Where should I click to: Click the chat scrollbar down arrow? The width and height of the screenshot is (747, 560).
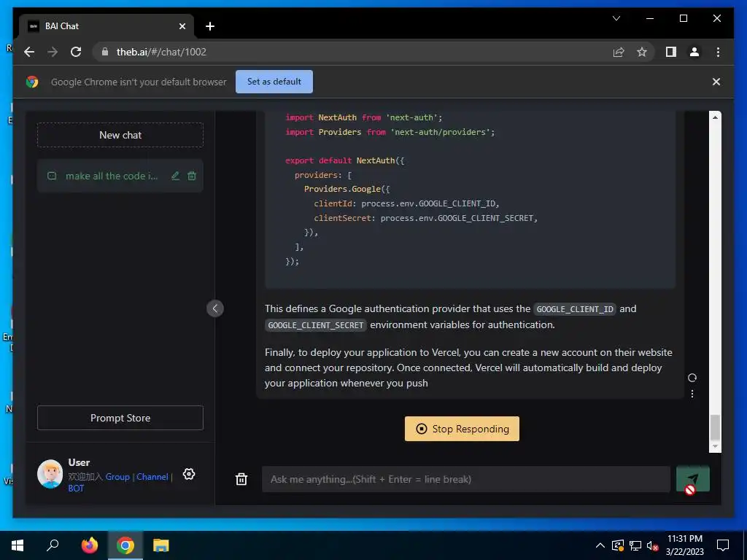point(715,447)
